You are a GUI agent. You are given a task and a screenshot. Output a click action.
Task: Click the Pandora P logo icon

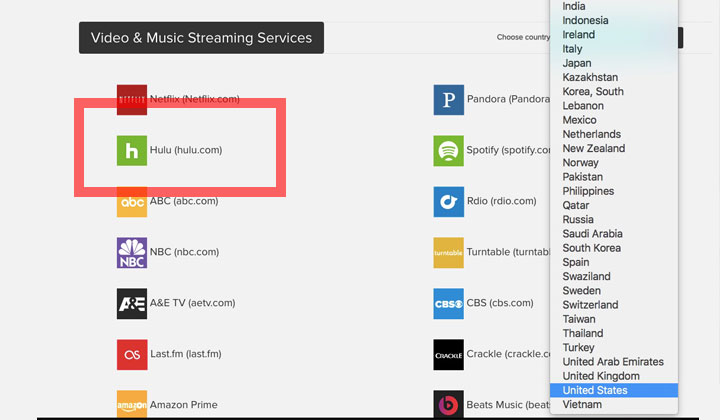point(449,100)
